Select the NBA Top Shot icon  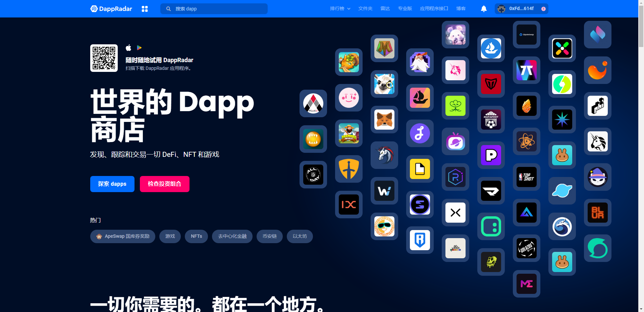526,177
